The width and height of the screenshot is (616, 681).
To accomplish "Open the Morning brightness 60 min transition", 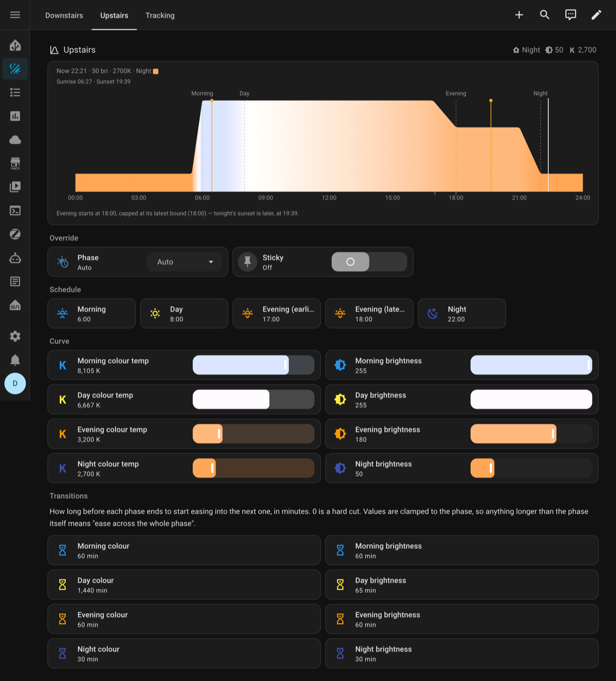I will click(x=462, y=550).
